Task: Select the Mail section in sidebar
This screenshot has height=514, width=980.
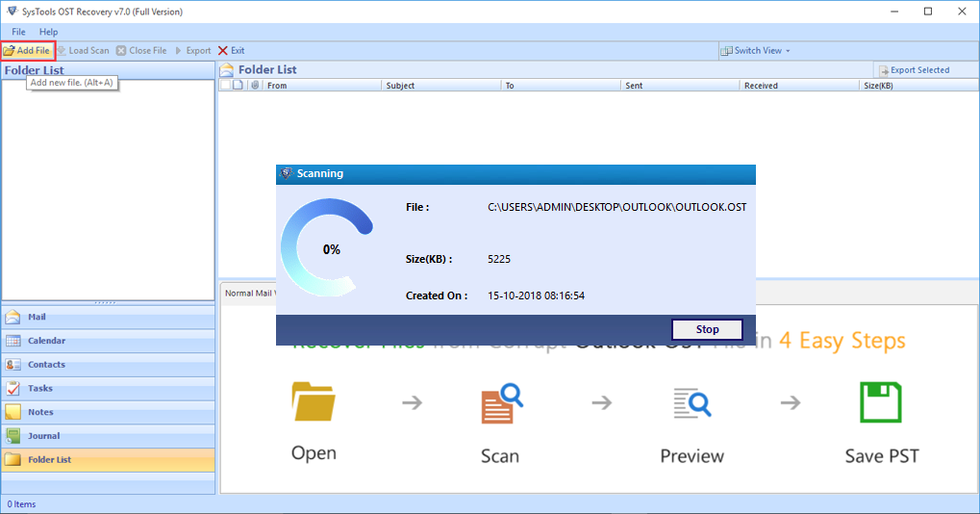Action: tap(108, 317)
